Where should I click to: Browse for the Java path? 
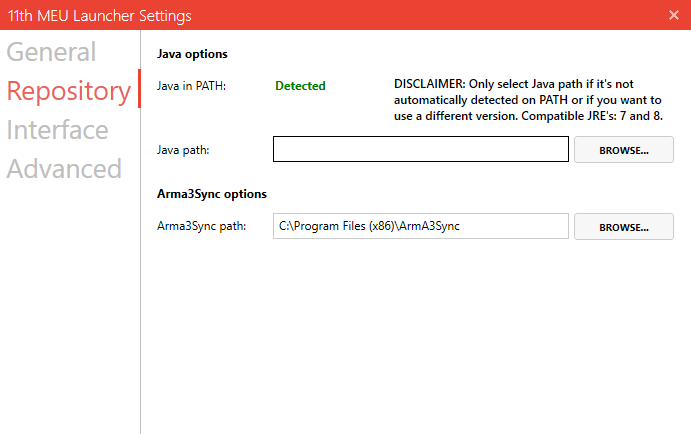click(x=624, y=150)
